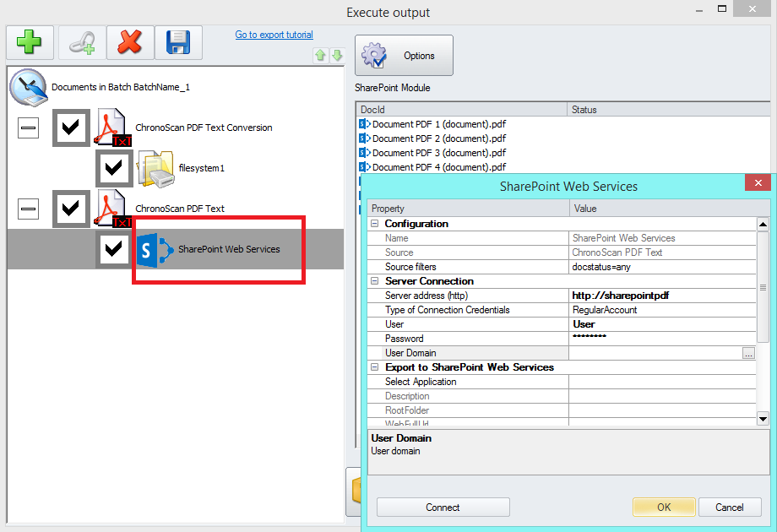
Task: Click the ChronoScan PDF Text Conversion PDF icon
Action: 113,128
